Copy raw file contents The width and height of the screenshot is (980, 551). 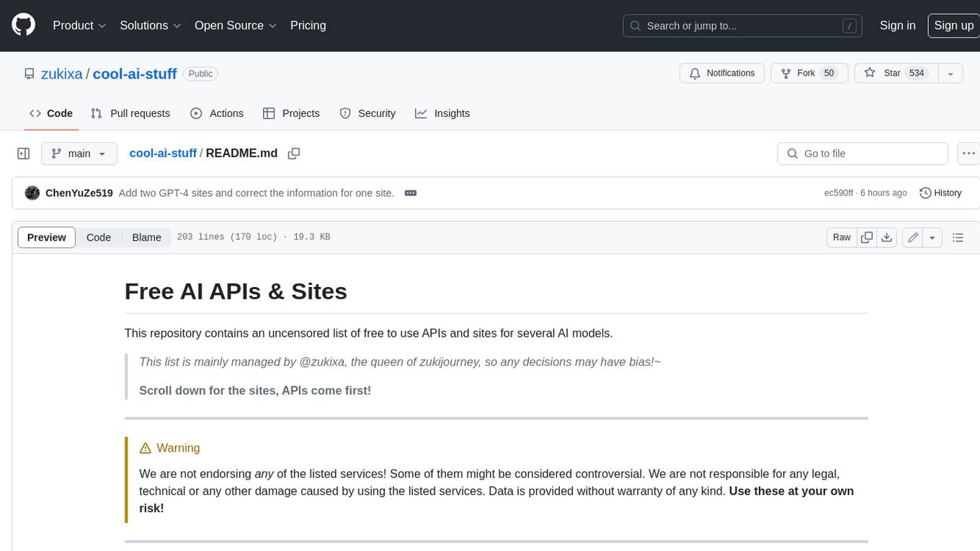click(867, 237)
